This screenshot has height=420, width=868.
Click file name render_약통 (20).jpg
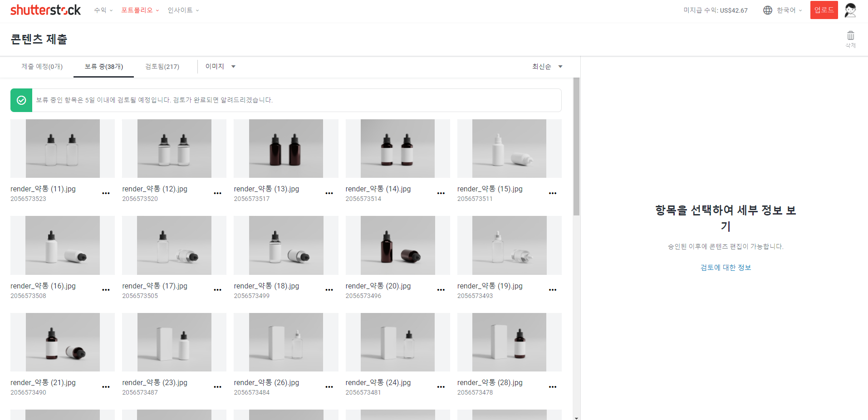pyautogui.click(x=378, y=286)
